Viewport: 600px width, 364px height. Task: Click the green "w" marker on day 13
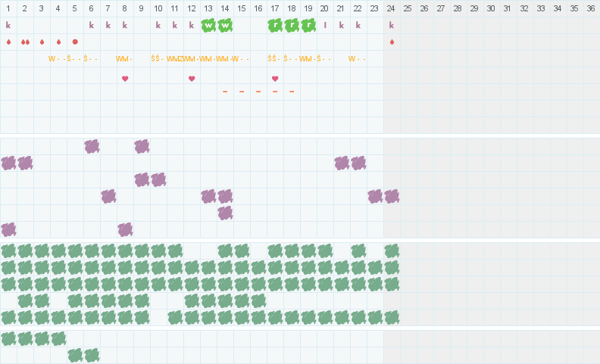[x=208, y=25]
